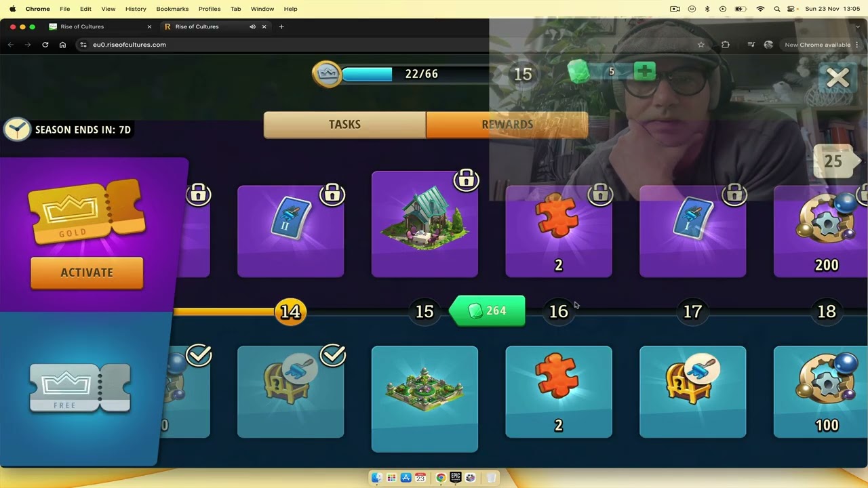The image size is (868, 488).
Task: Open the Apple menu
Action: [12, 9]
